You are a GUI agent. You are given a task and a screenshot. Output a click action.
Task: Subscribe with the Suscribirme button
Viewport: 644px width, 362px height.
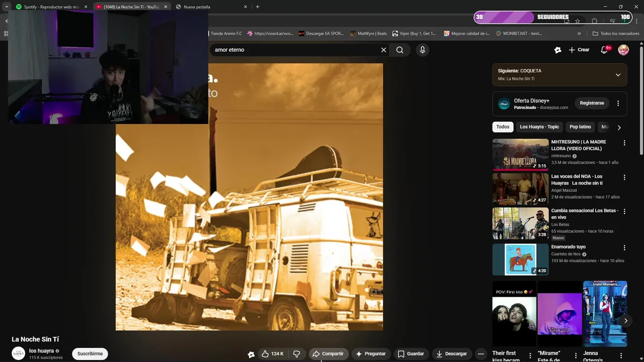click(x=90, y=353)
